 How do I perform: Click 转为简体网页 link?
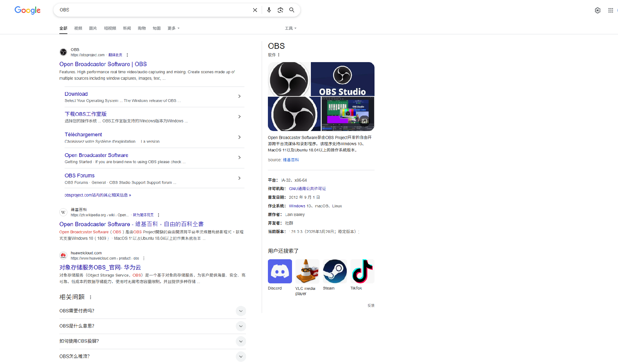click(x=143, y=215)
